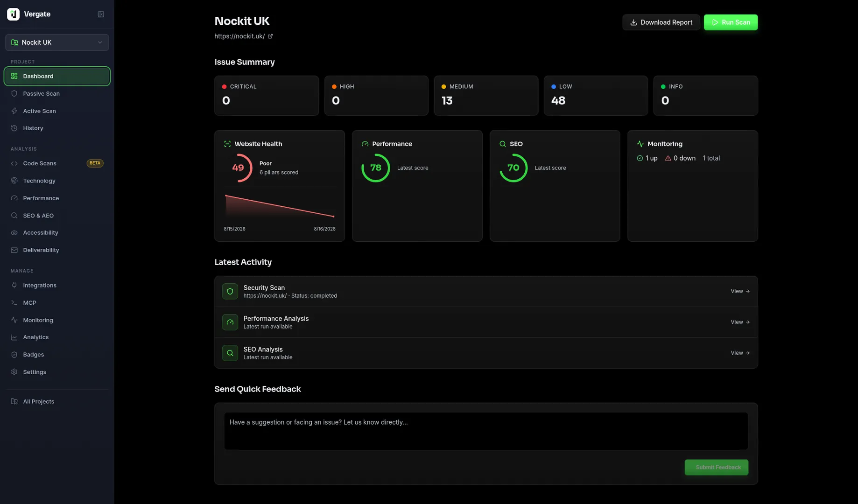Click the MCP terminal icon
This screenshot has height=504, width=858.
coord(14,303)
